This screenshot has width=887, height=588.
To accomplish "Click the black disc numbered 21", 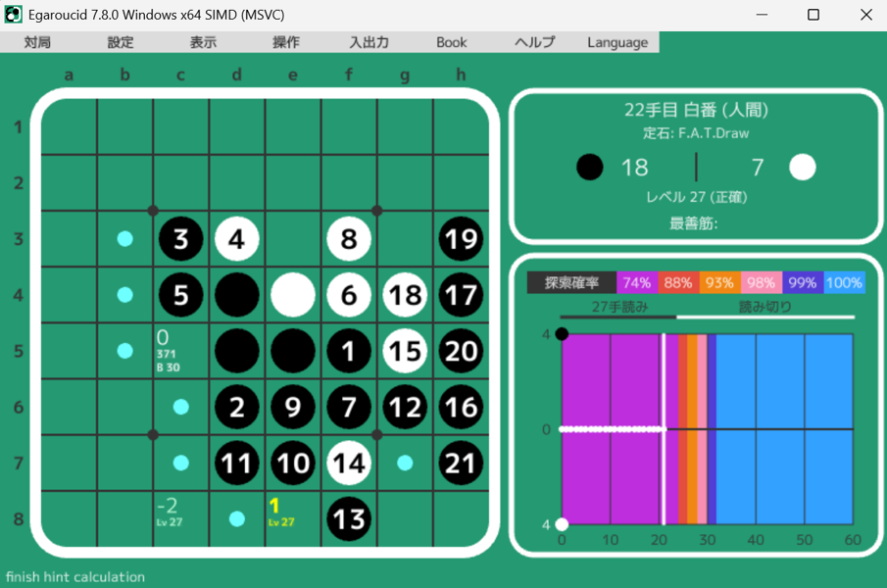I will coord(461,463).
